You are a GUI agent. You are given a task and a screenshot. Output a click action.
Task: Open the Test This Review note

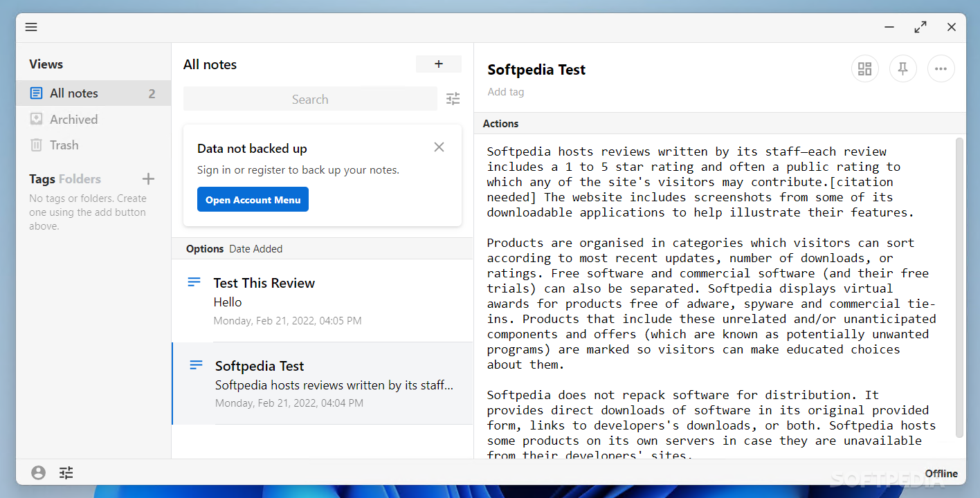pos(323,301)
